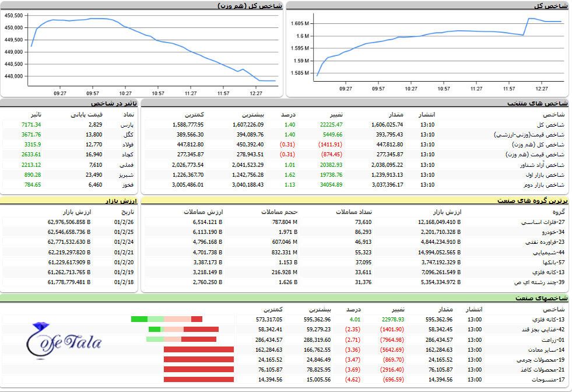
Task: Open the فخوز symbol entry
Action: (127, 184)
